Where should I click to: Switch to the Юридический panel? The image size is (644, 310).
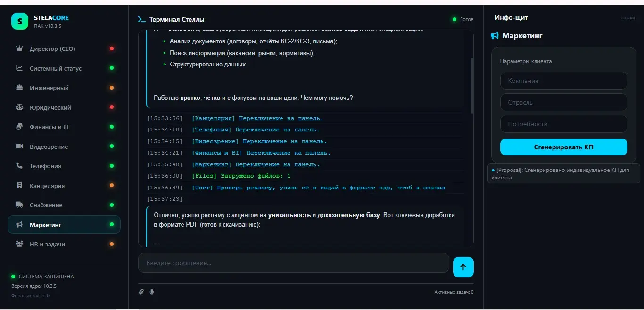tap(64, 107)
